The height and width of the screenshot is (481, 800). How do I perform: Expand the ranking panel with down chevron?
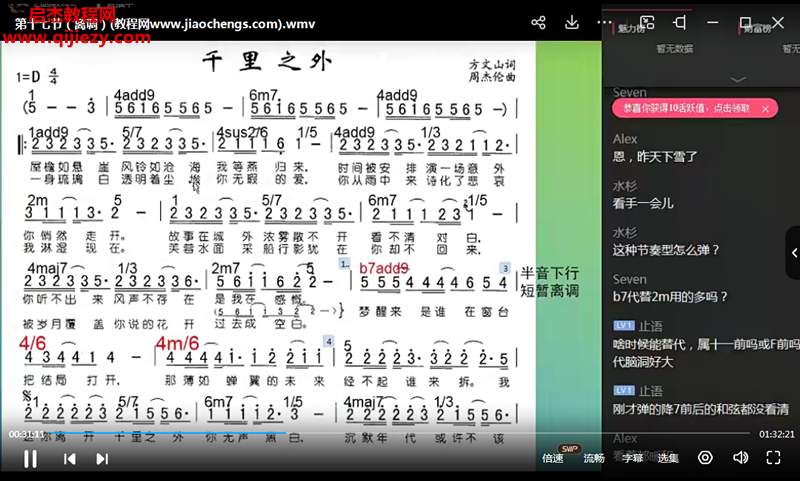[738, 79]
